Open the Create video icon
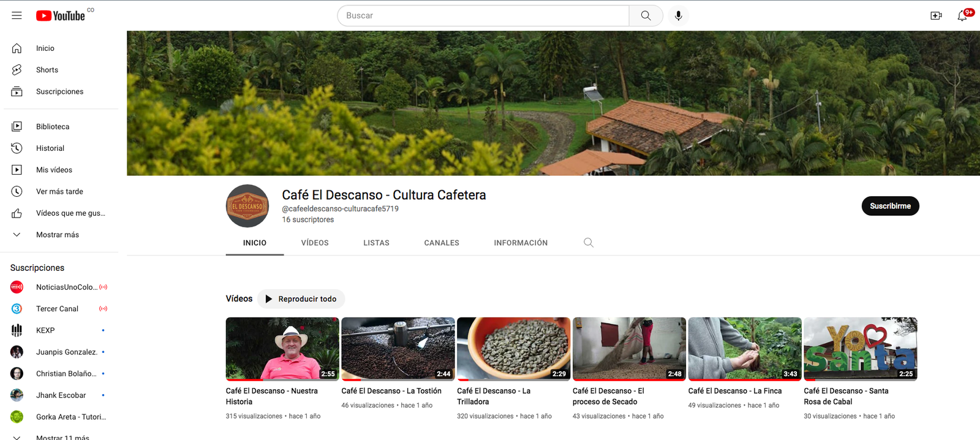The width and height of the screenshot is (980, 440). tap(936, 15)
